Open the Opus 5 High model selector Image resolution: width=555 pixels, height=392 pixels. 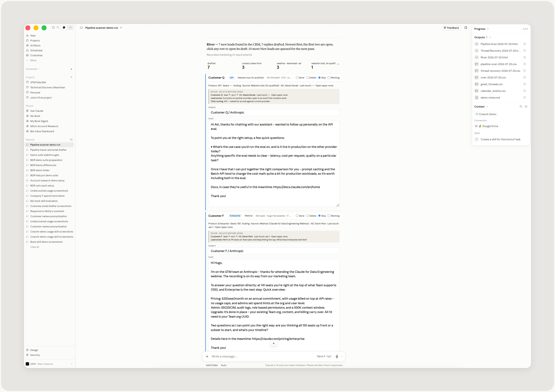324,356
